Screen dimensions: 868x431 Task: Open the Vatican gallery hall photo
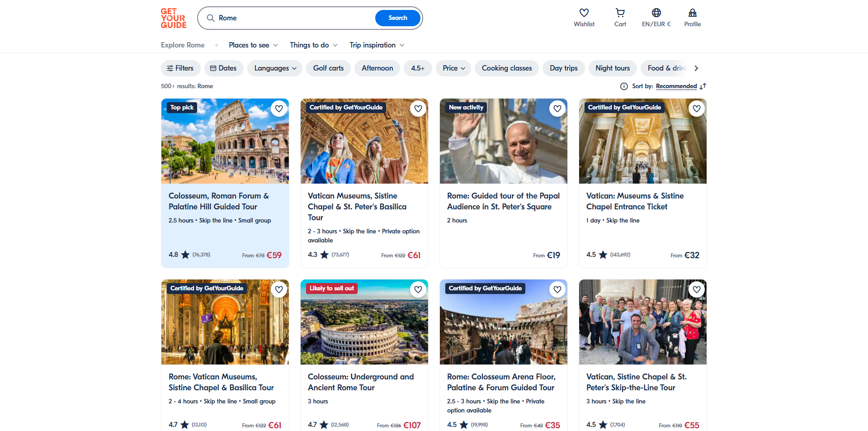(x=643, y=141)
